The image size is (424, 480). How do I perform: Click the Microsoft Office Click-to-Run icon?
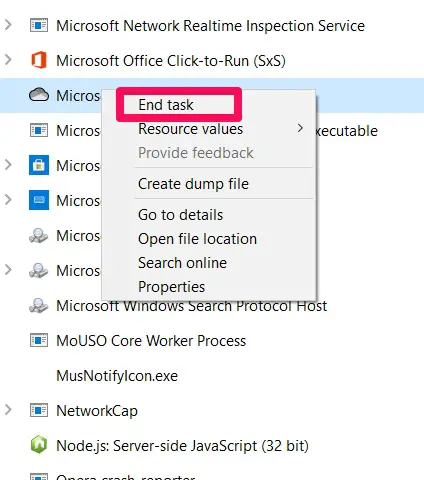pyautogui.click(x=39, y=60)
